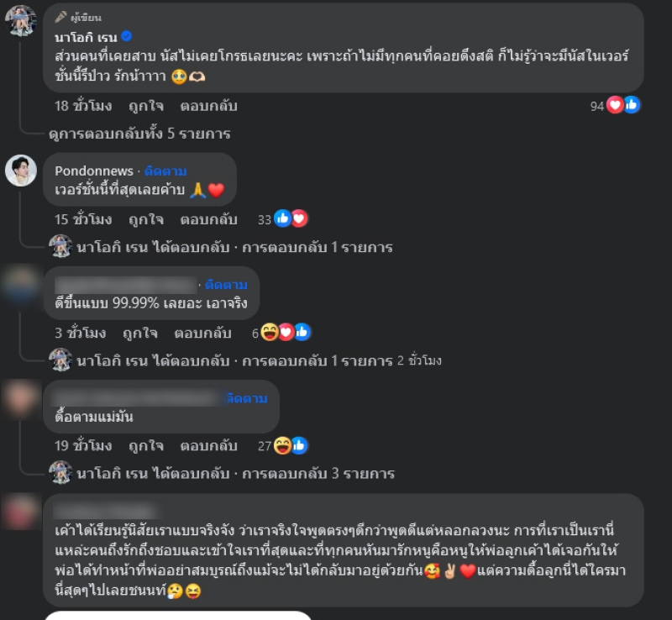
Task: Expand ดูการตอบกลับทั้ง 5 รายการ
Action: click(139, 134)
